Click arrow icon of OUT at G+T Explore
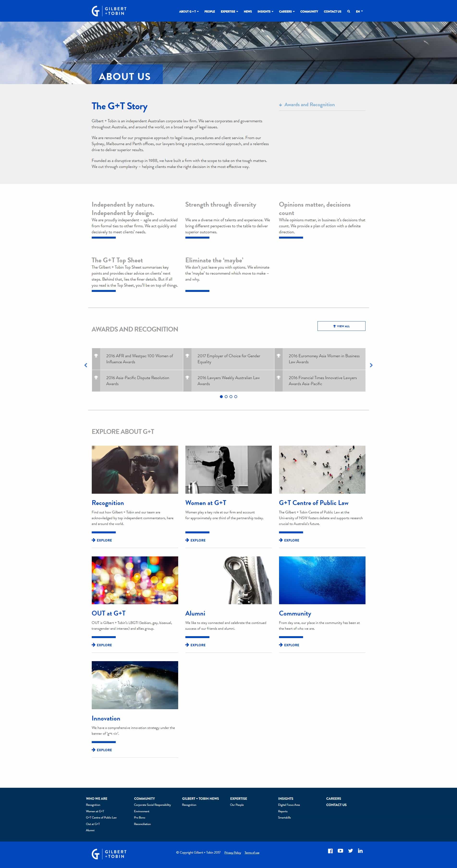 pos(93,645)
